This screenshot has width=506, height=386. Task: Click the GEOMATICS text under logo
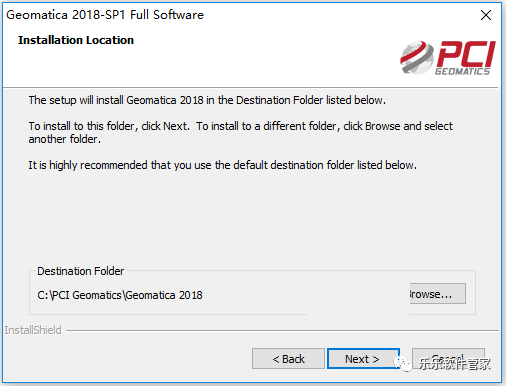coord(462,71)
